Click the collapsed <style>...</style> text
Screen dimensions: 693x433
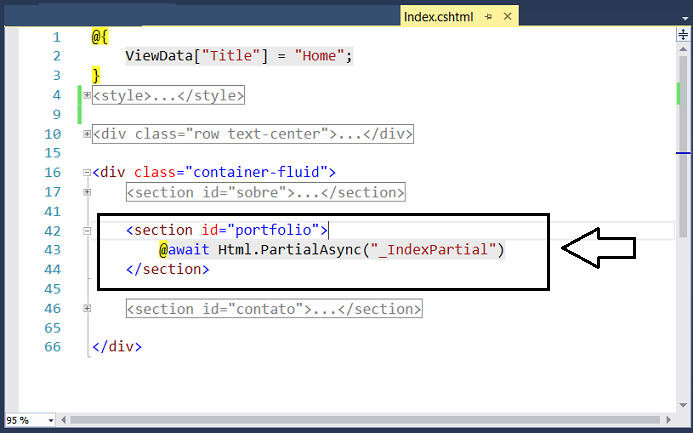[x=168, y=95]
